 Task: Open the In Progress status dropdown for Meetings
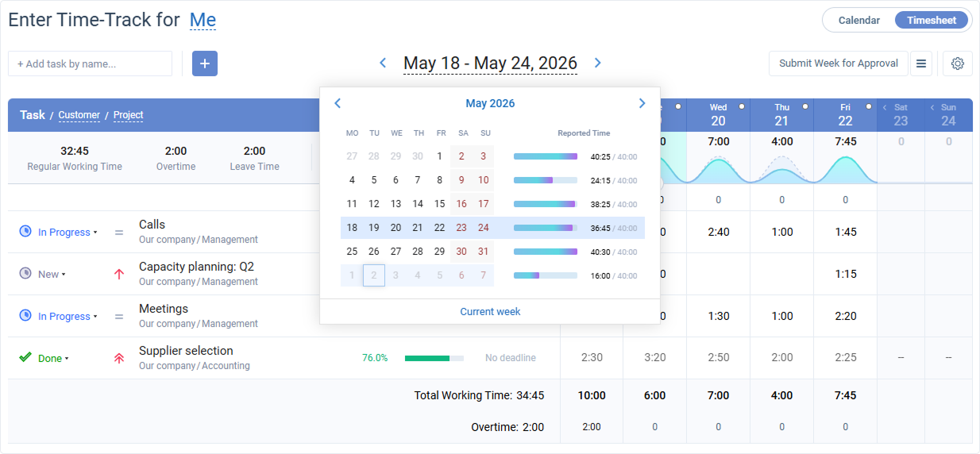68,317
